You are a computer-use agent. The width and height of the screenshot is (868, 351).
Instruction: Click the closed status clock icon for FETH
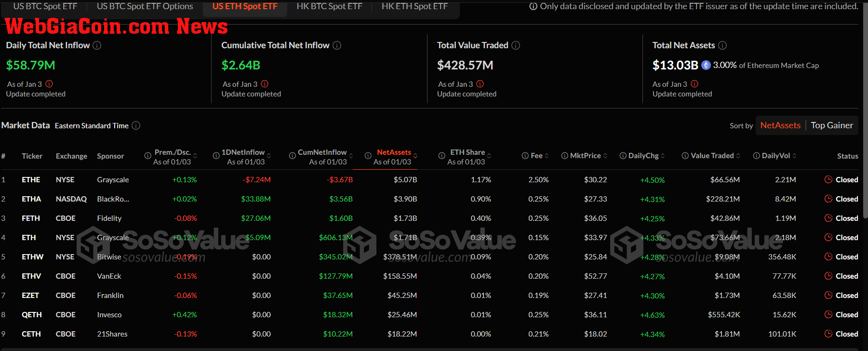(828, 218)
